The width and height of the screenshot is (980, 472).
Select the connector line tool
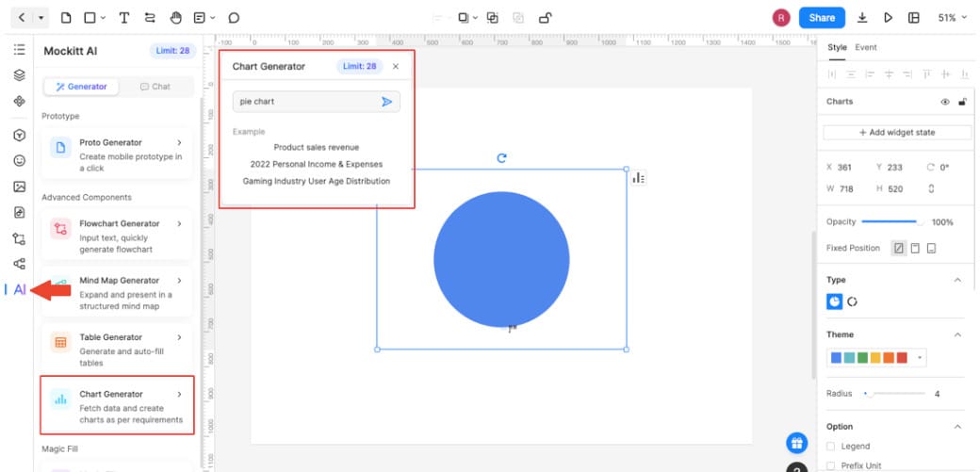coord(150,18)
